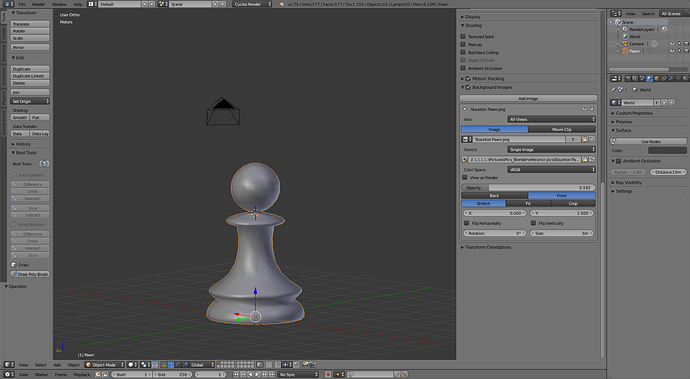Open the Playback menu in timeline header
690x379 pixels.
[x=81, y=374]
